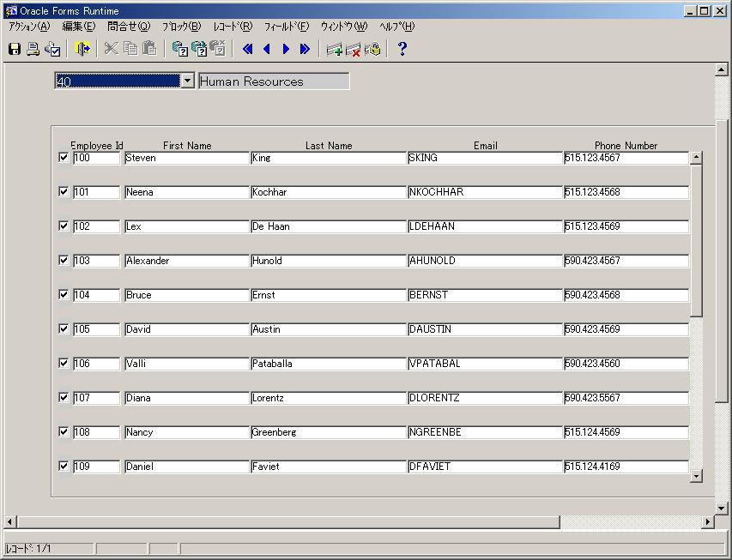This screenshot has width=732, height=560.
Task: Click the window vertical scrollbar down arrow
Action: tap(721, 509)
